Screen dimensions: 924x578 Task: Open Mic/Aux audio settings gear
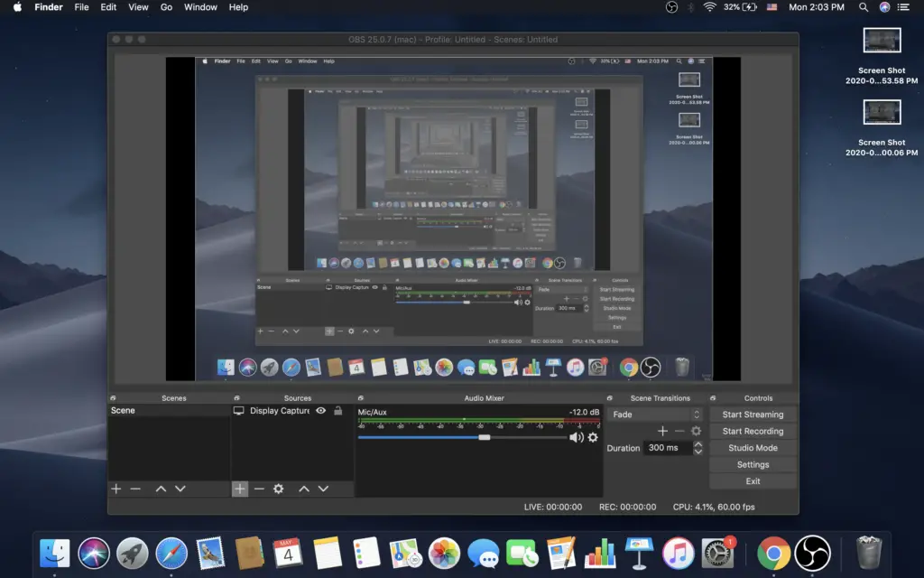click(x=593, y=437)
